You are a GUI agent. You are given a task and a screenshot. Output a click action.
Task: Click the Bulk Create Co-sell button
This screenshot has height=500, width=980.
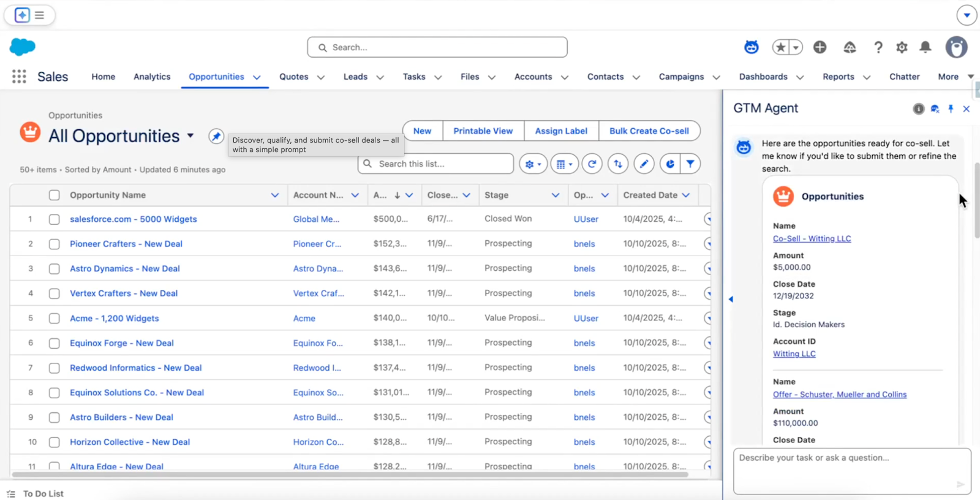[649, 131]
